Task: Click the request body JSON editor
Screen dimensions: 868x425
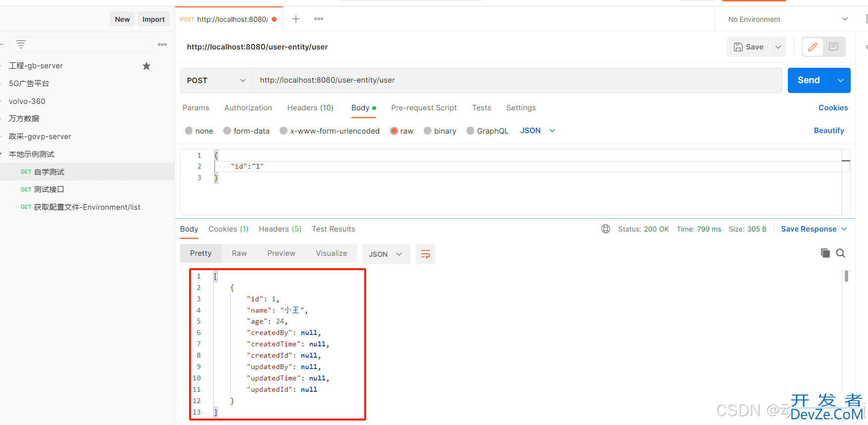Action: point(515,182)
